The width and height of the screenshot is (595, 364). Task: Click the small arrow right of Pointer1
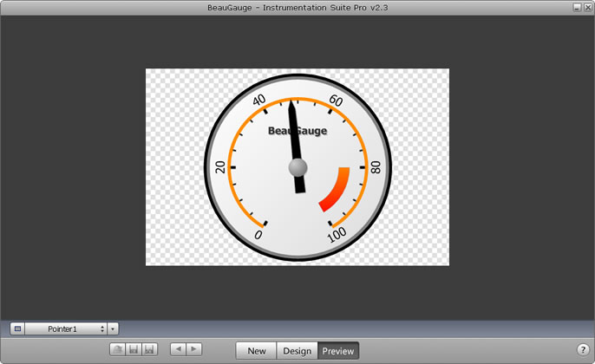[113, 328]
